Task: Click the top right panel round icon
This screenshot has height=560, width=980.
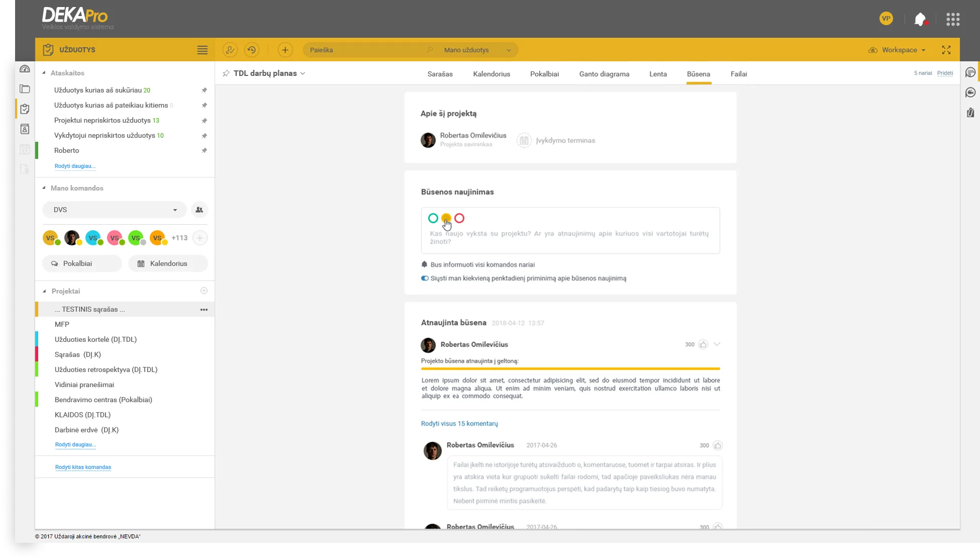Action: pyautogui.click(x=970, y=72)
